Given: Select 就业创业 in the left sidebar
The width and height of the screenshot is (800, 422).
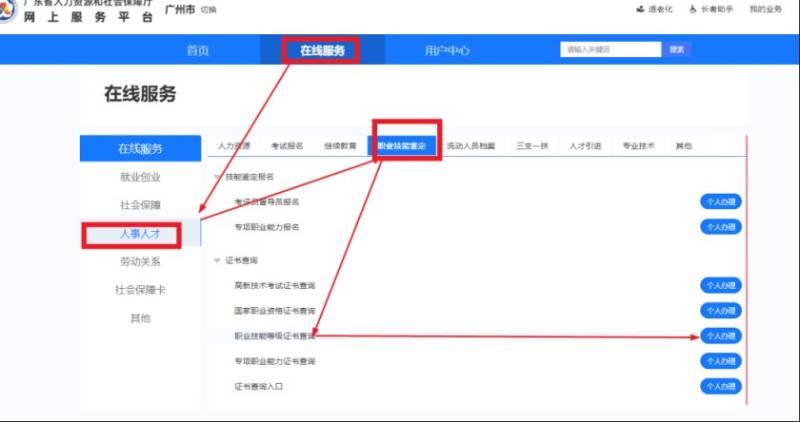Looking at the screenshot, I should 140,177.
